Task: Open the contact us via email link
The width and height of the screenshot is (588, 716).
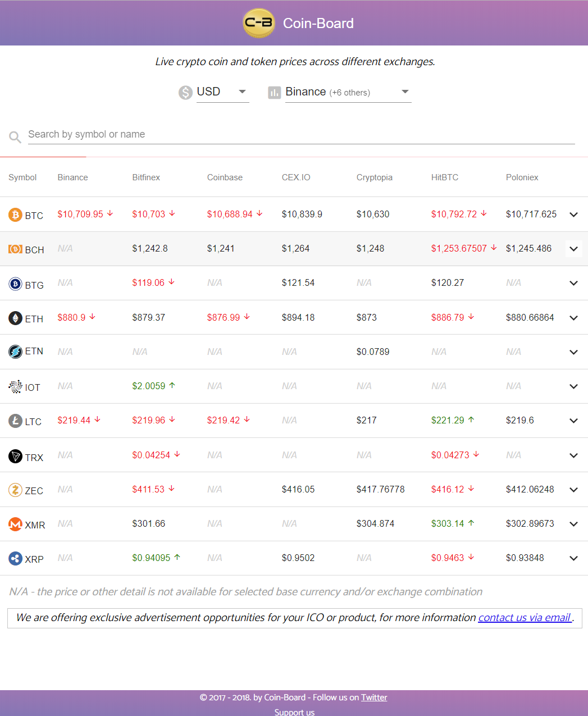Action: [525, 618]
